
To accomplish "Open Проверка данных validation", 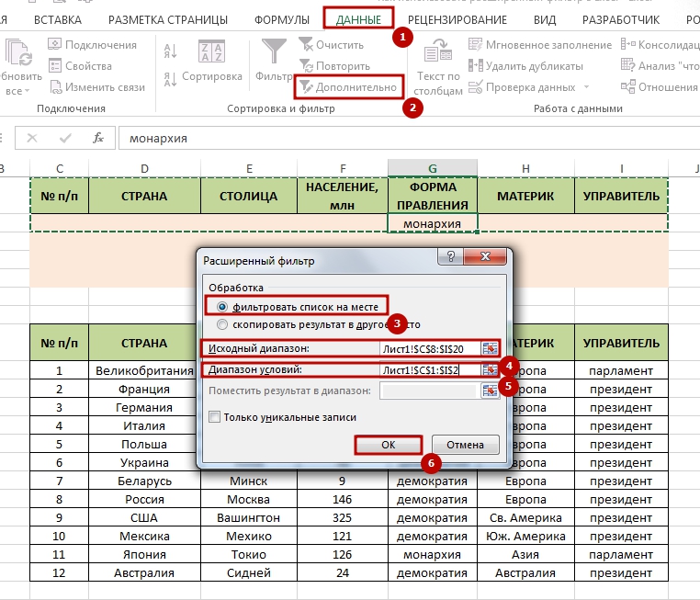I will [522, 87].
